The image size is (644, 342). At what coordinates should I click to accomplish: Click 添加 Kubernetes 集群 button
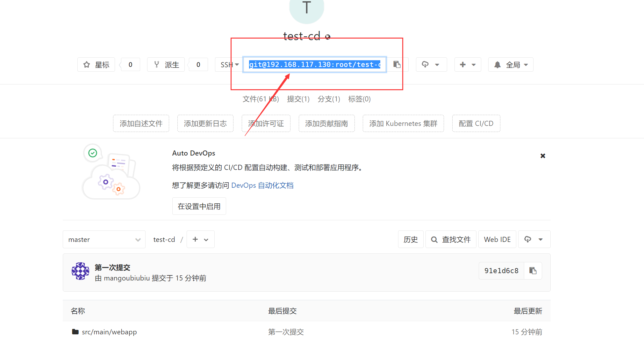[403, 123]
